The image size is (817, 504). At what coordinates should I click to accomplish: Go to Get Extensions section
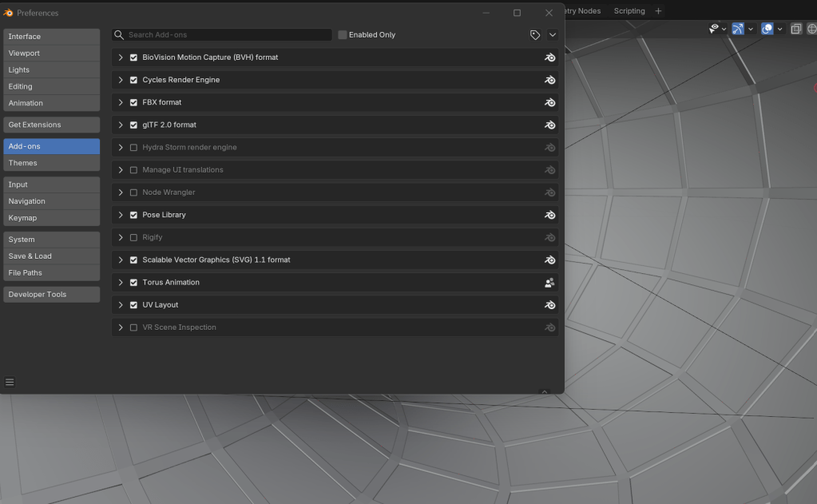pyautogui.click(x=51, y=125)
